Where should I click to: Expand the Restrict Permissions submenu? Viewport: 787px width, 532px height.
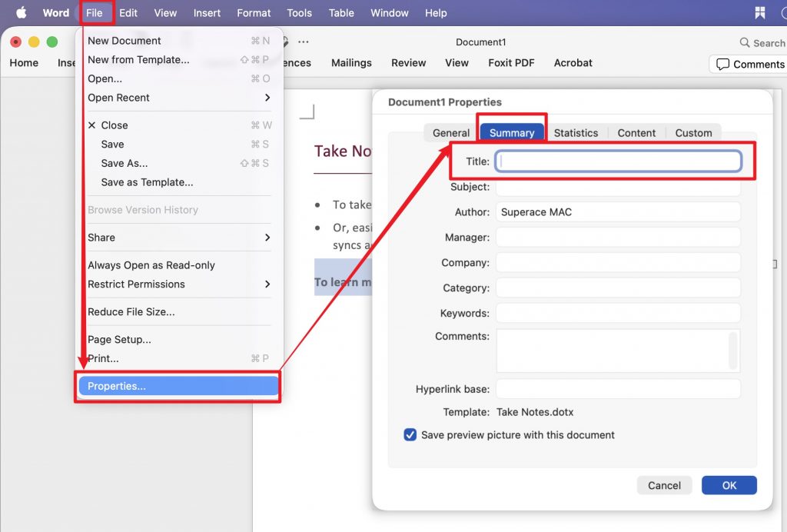[x=267, y=284]
